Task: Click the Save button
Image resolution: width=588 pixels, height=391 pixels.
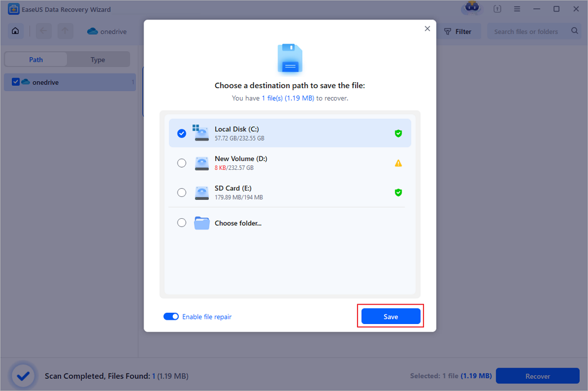Action: point(390,316)
